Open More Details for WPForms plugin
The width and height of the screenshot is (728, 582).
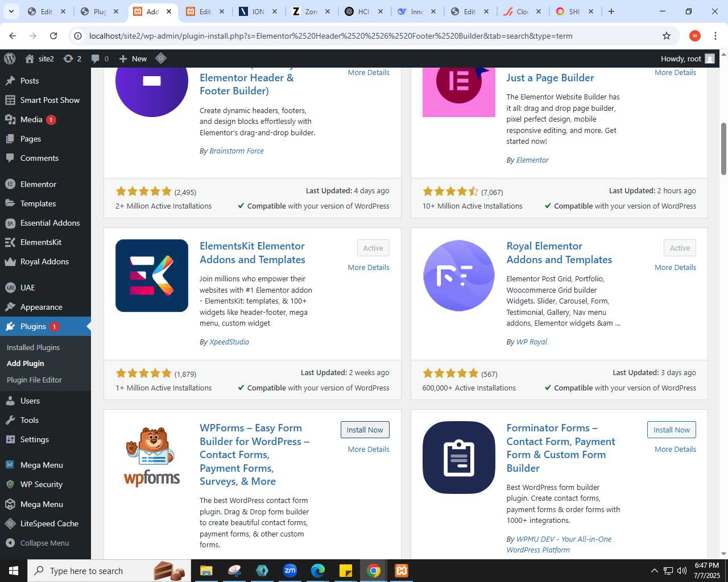coord(369,449)
